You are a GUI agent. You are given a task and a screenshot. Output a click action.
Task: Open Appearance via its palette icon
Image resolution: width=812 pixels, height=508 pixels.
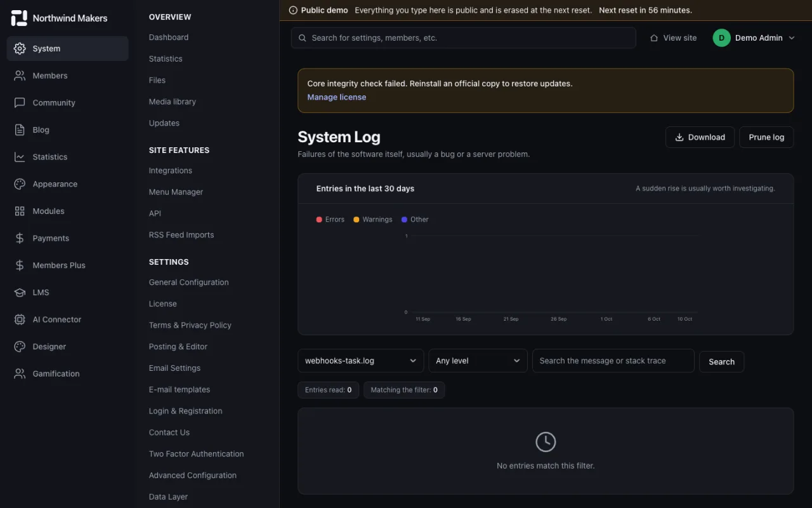coord(20,184)
